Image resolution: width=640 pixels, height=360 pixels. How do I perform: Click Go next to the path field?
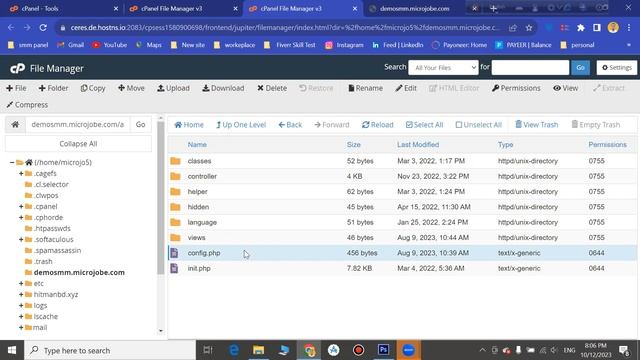click(x=140, y=124)
